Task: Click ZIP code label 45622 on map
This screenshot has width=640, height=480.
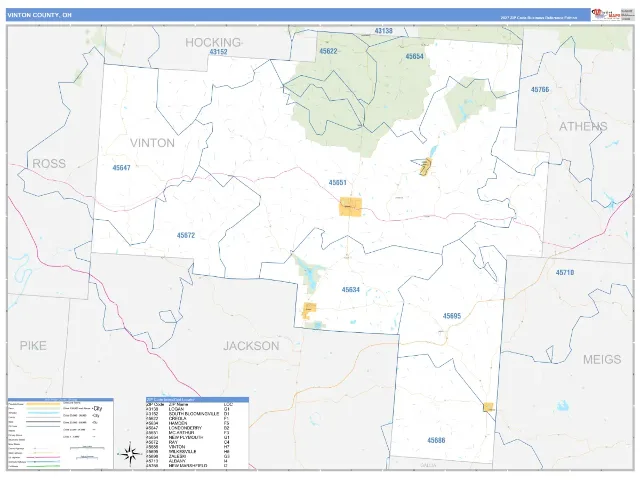Action: click(329, 51)
